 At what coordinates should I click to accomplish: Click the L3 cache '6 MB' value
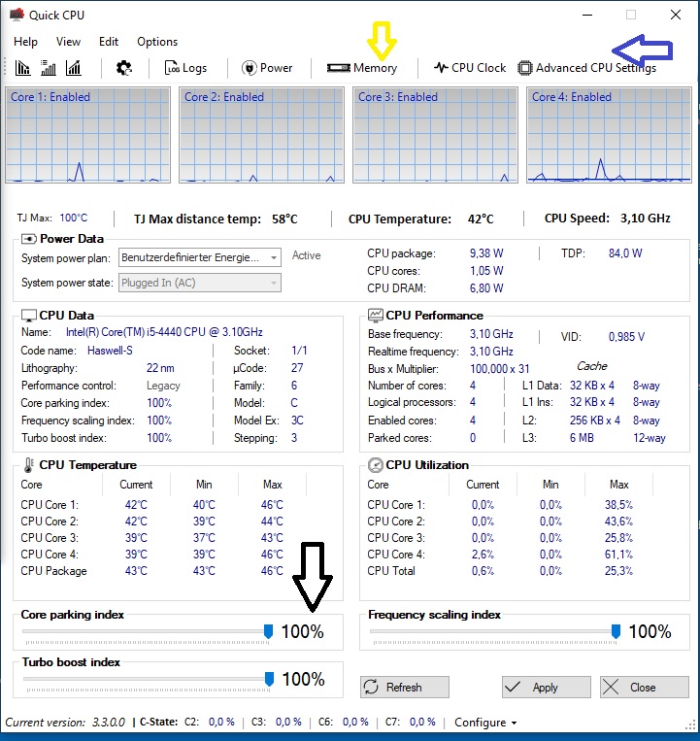coord(582,438)
